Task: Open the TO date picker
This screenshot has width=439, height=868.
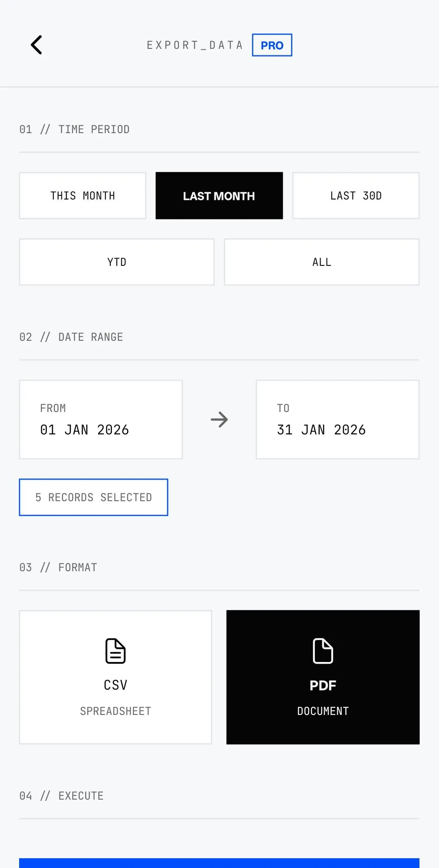Action: (x=337, y=420)
